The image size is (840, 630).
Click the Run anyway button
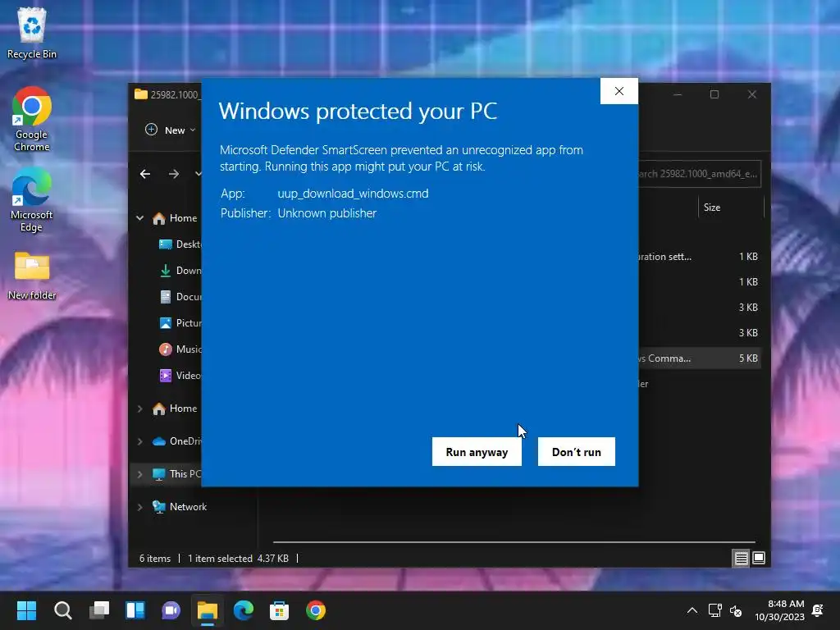[477, 452]
